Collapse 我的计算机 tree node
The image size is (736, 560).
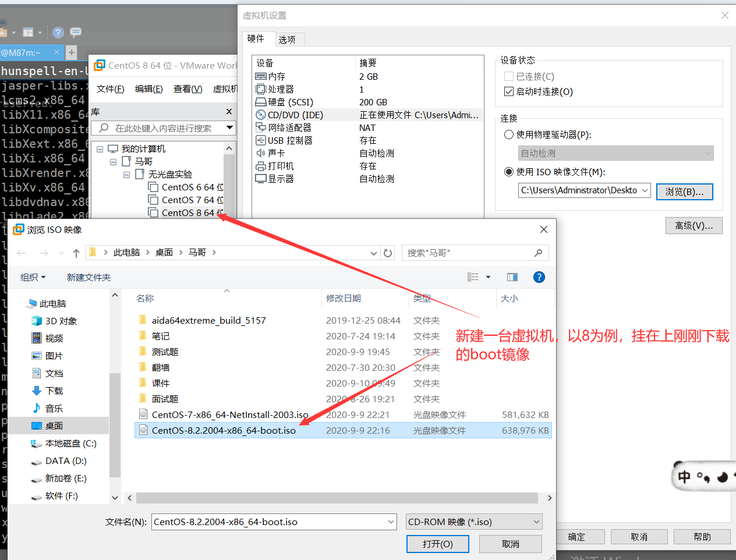click(100, 149)
